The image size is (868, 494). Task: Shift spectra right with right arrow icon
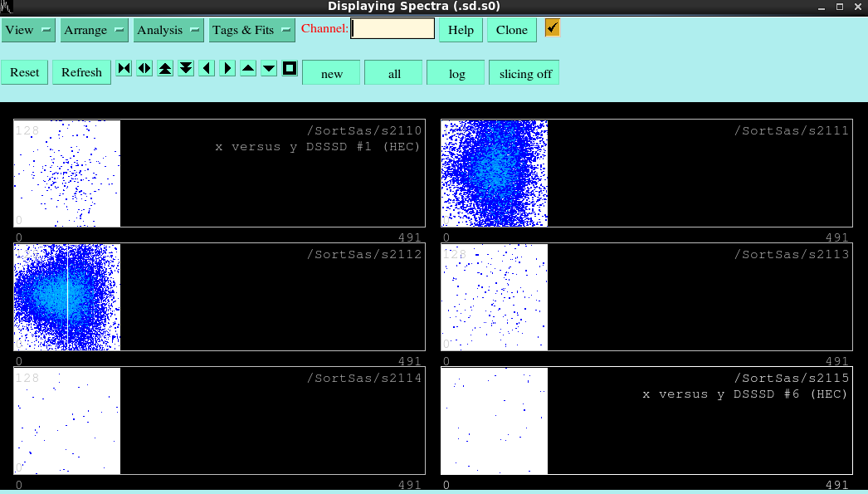227,68
